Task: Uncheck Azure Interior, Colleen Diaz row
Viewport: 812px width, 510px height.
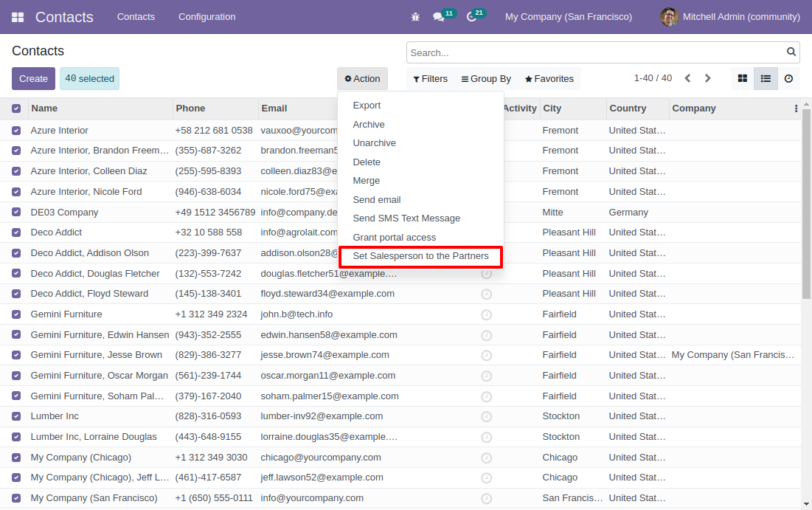Action: click(16, 171)
